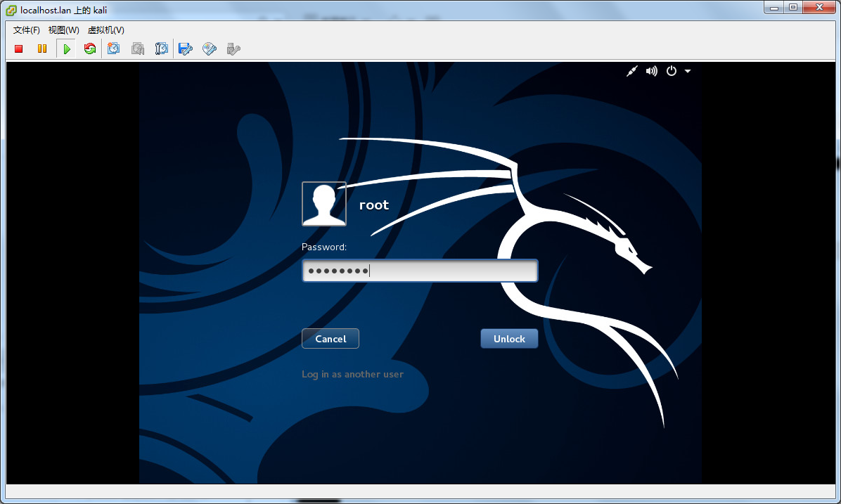Click the USB device connect icon
This screenshot has height=504, width=841.
coord(233,49)
